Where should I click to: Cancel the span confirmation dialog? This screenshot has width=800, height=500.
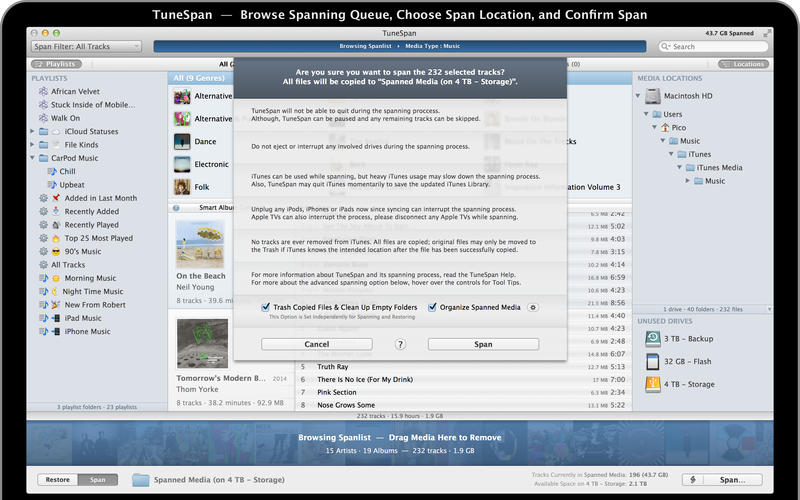click(317, 344)
